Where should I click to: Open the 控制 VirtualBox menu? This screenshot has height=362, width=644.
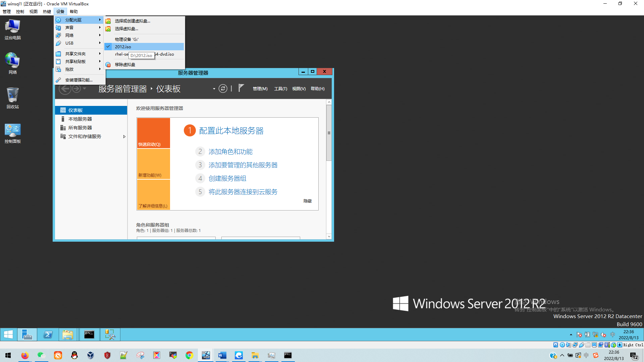coord(20,11)
